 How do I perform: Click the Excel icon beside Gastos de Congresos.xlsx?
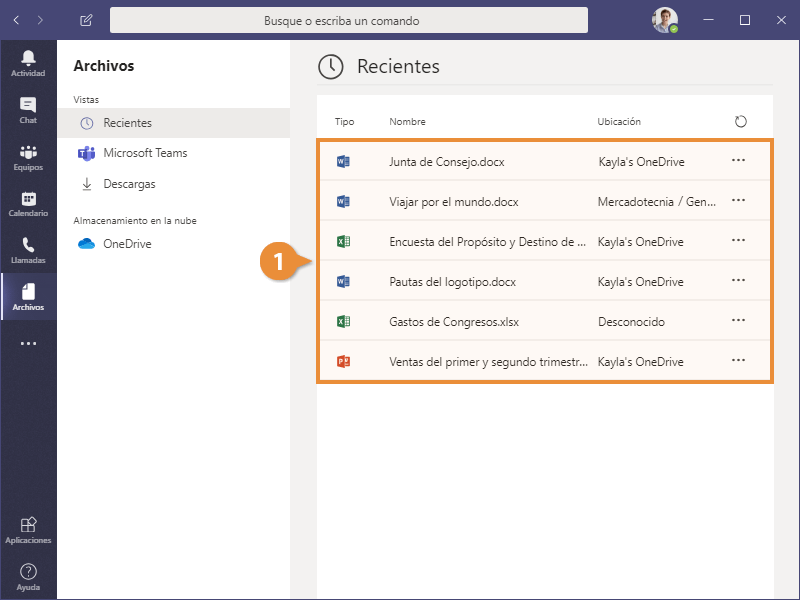[341, 321]
